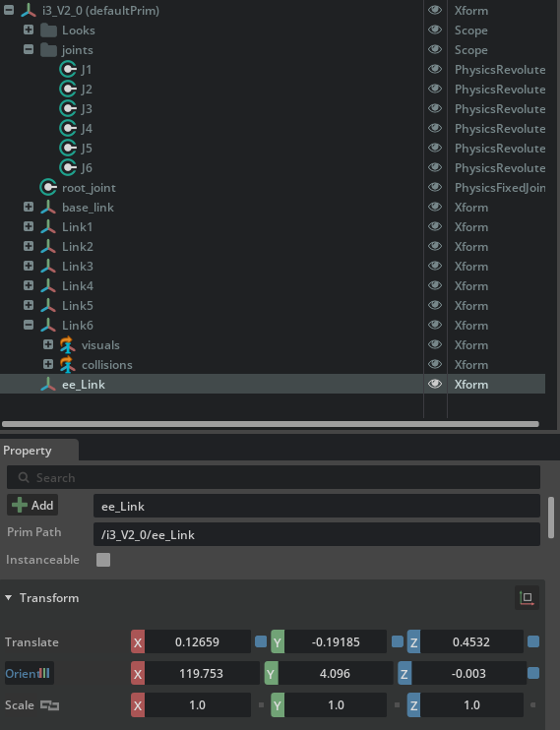
Task: Hide the Link6 visuals xform
Action: (x=435, y=344)
